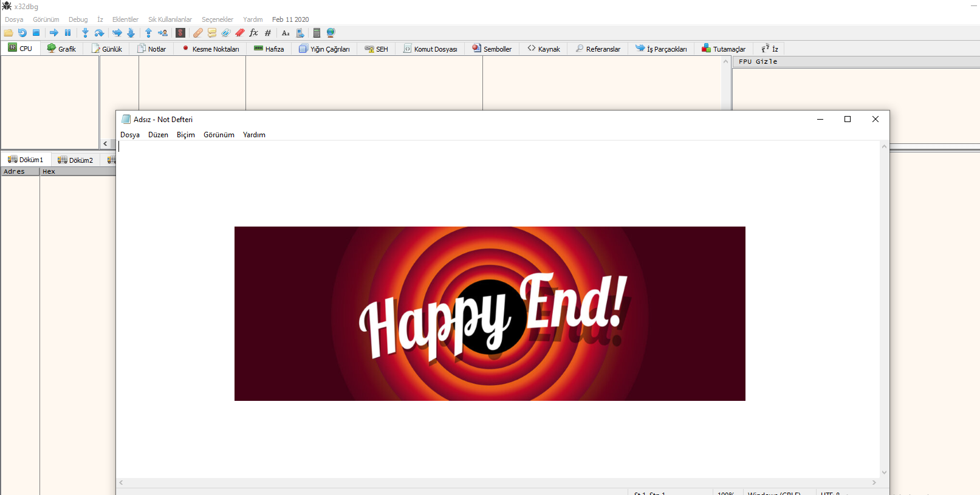Open the Sık Kullanılanlar menu
980x495 pixels.
point(170,19)
